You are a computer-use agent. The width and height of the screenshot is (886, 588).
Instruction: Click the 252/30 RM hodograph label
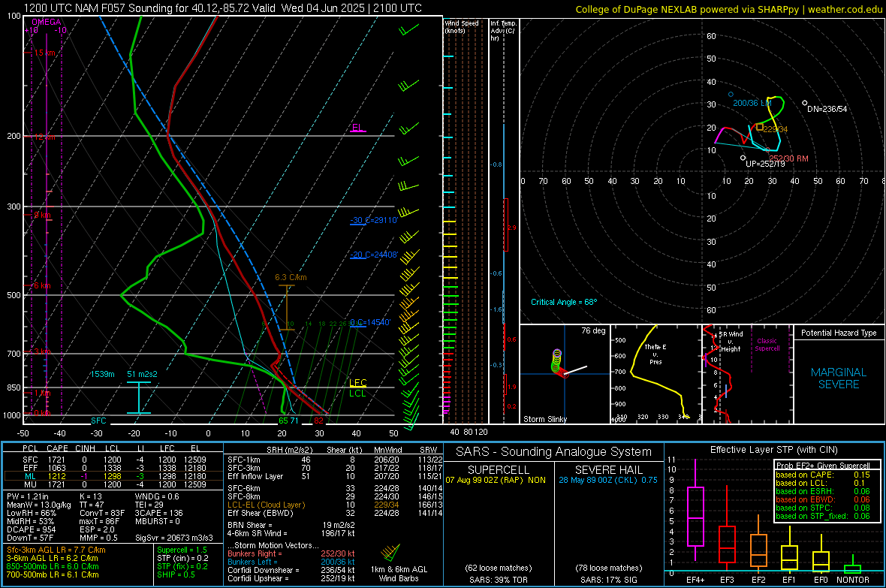click(788, 158)
